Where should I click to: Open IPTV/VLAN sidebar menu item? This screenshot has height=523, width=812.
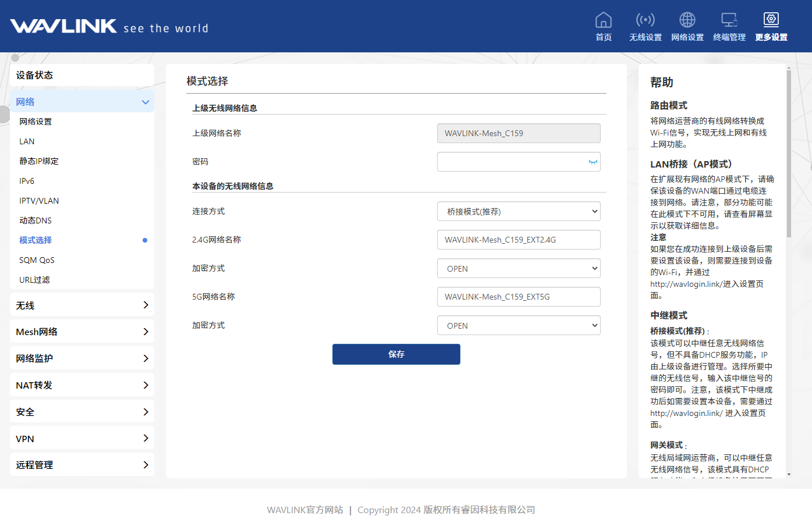(x=39, y=201)
